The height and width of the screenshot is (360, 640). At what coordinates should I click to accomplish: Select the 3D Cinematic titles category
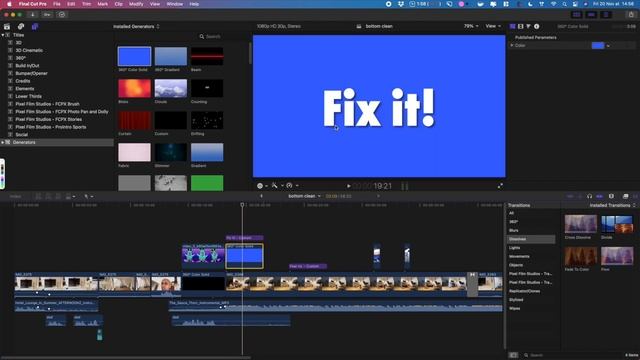(29, 51)
